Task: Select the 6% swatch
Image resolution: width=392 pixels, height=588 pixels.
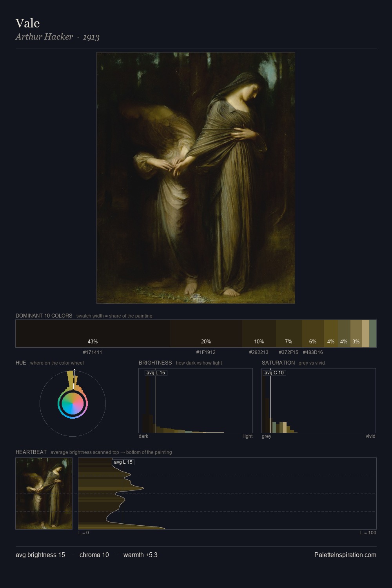Action: (x=313, y=334)
